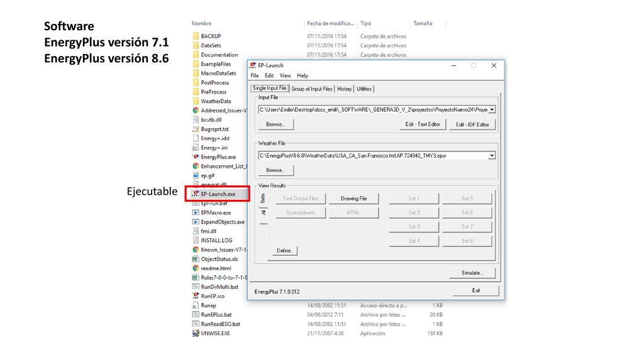The image size is (644, 362).
Task: Select the Runep shortcut icon
Action: click(x=196, y=305)
